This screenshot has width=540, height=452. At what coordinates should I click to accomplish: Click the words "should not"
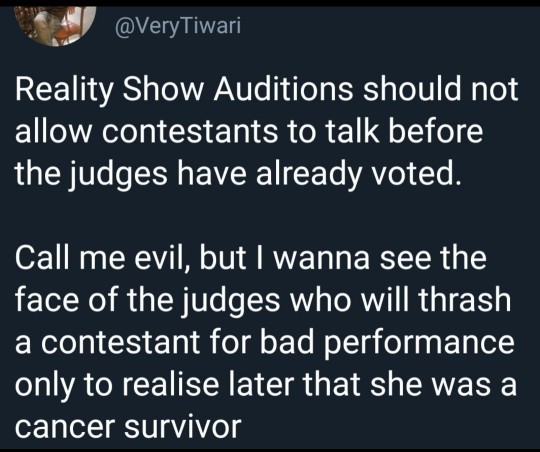[x=441, y=90]
